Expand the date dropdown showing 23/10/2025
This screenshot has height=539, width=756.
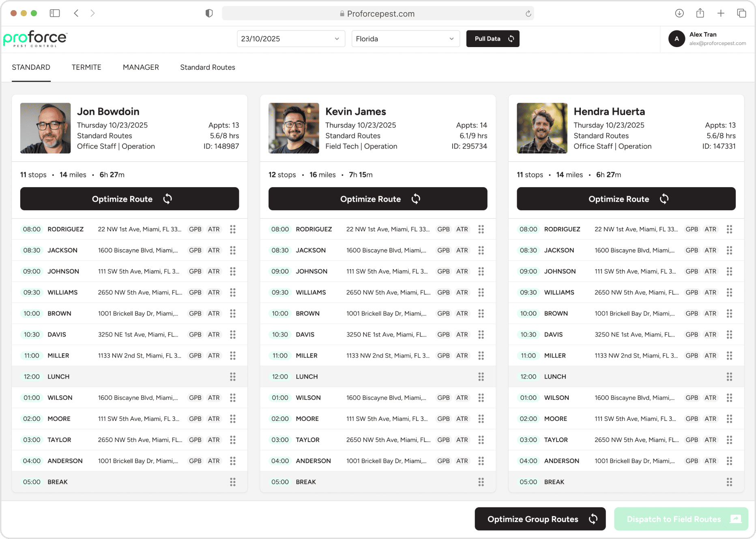[291, 39]
